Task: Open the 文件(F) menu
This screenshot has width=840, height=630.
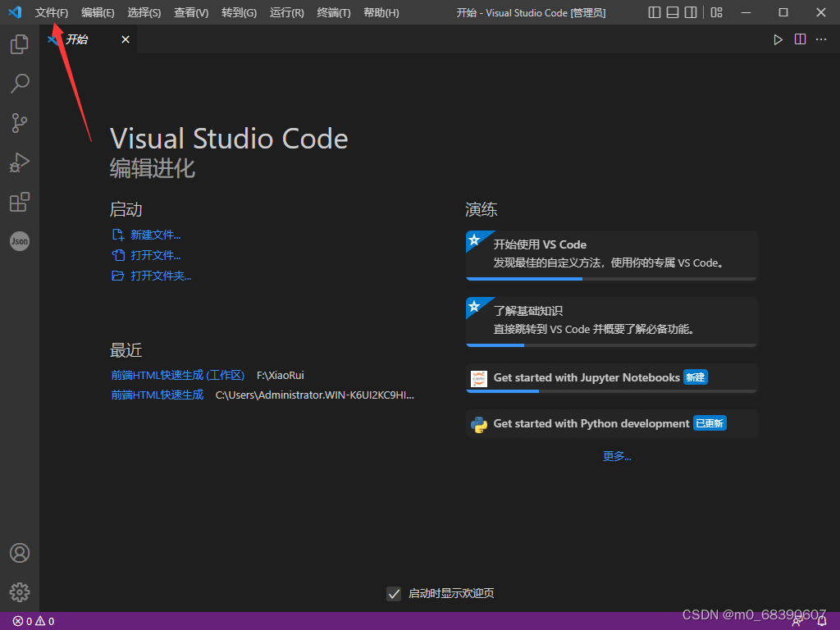Action: pos(52,12)
